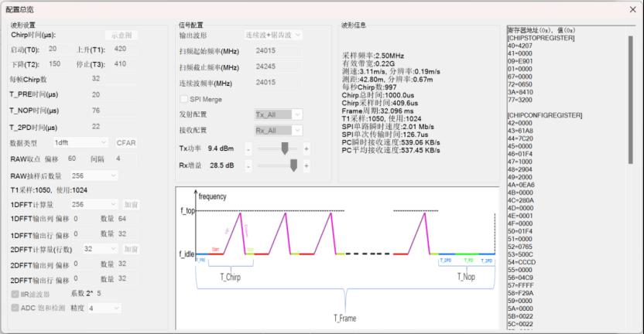Select the [CHIPSTOPREGISTER] line

[541, 38]
